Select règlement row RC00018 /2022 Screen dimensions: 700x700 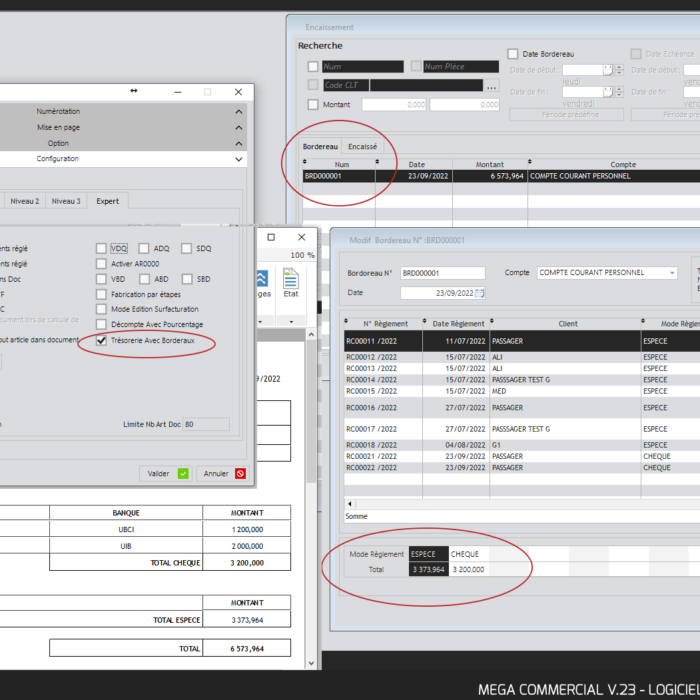point(522,445)
